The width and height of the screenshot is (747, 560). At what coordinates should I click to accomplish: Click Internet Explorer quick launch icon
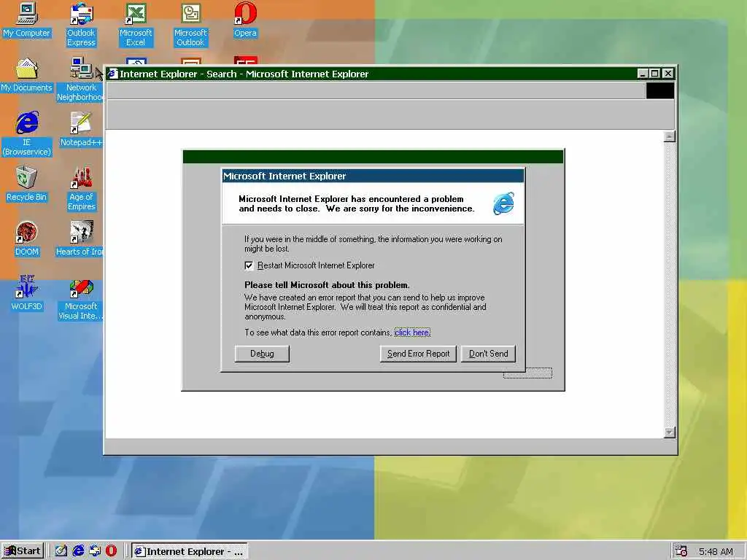[78, 551]
